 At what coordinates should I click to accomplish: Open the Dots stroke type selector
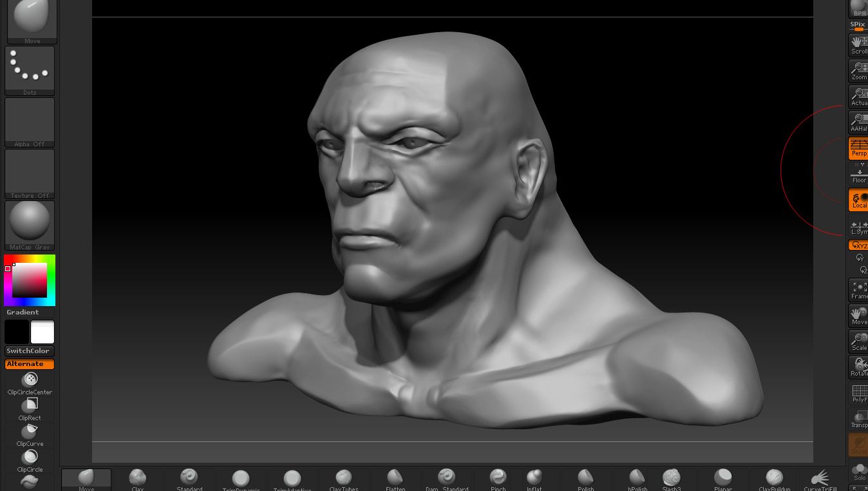coord(30,71)
